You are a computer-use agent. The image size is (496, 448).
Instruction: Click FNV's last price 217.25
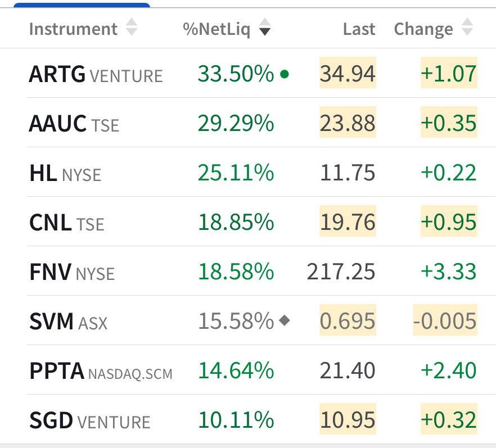click(341, 271)
